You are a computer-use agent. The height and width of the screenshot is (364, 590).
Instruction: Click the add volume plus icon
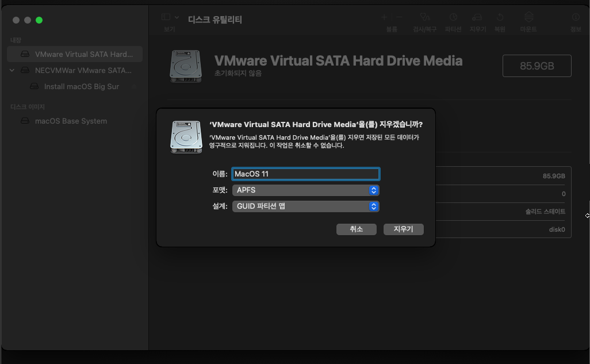coord(384,17)
